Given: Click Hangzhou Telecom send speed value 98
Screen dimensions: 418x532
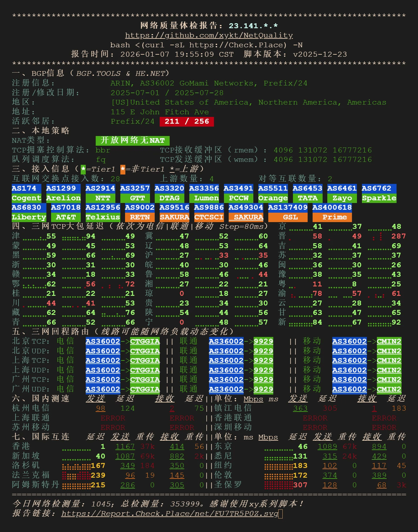Looking at the screenshot, I should pos(100,408).
